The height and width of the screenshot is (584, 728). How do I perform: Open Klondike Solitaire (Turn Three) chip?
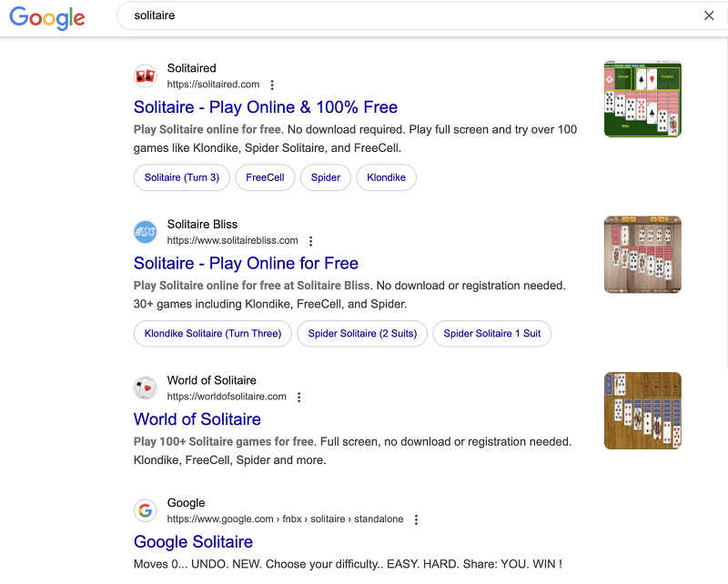pos(213,333)
